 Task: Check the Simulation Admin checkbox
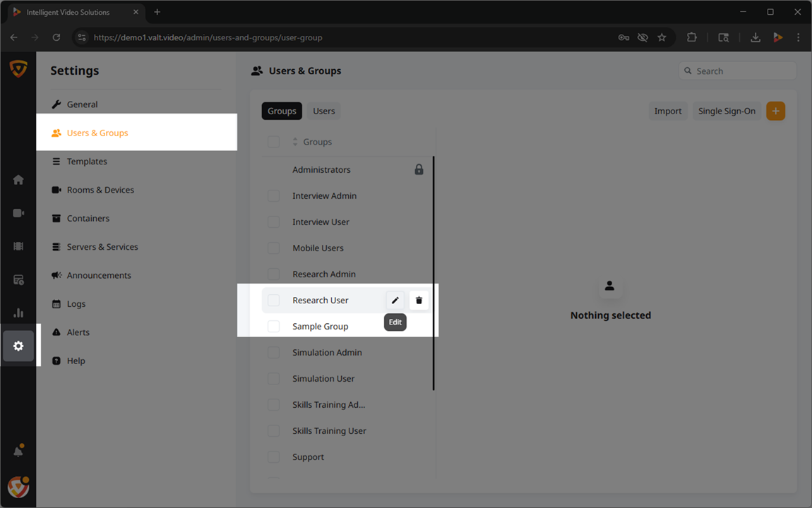pos(273,352)
